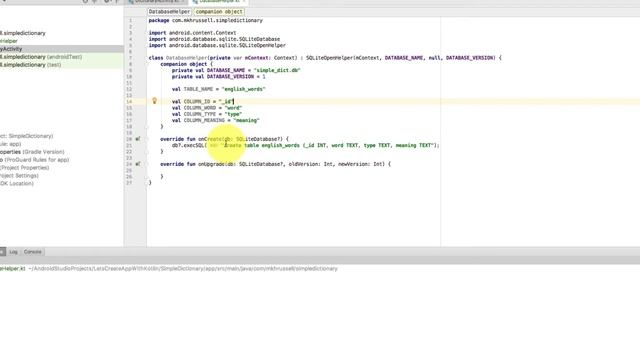Image resolution: width=640 pixels, height=360 pixels.
Task: Click the COLUMN_TYPE "type" line
Action: point(207,114)
